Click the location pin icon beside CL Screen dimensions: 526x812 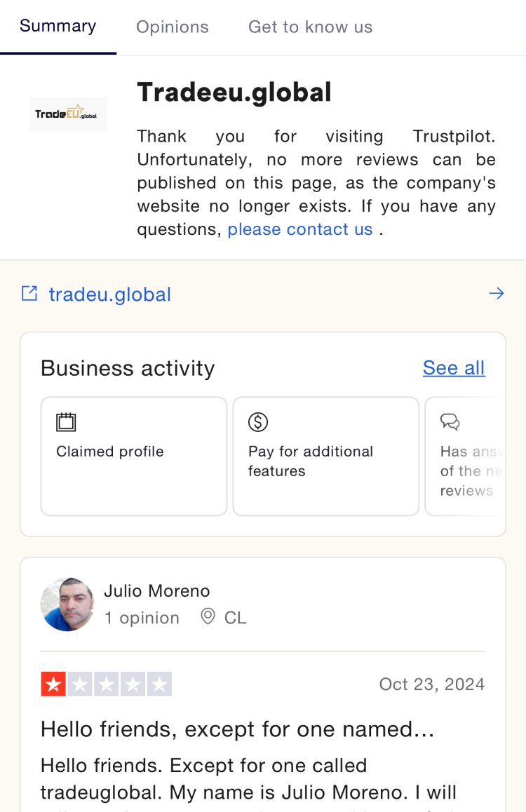pos(208,616)
